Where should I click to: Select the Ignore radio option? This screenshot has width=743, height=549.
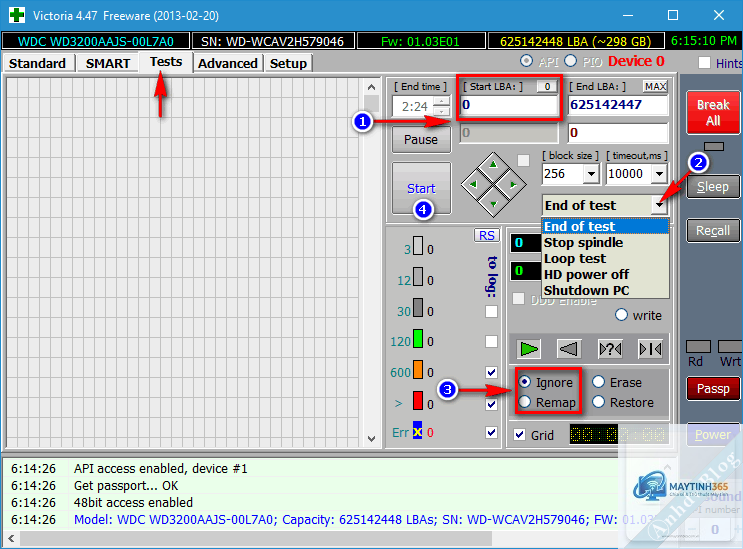[x=525, y=382]
